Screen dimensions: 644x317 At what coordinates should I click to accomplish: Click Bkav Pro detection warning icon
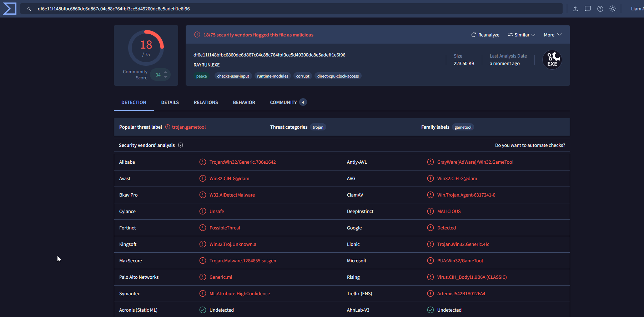(x=203, y=195)
